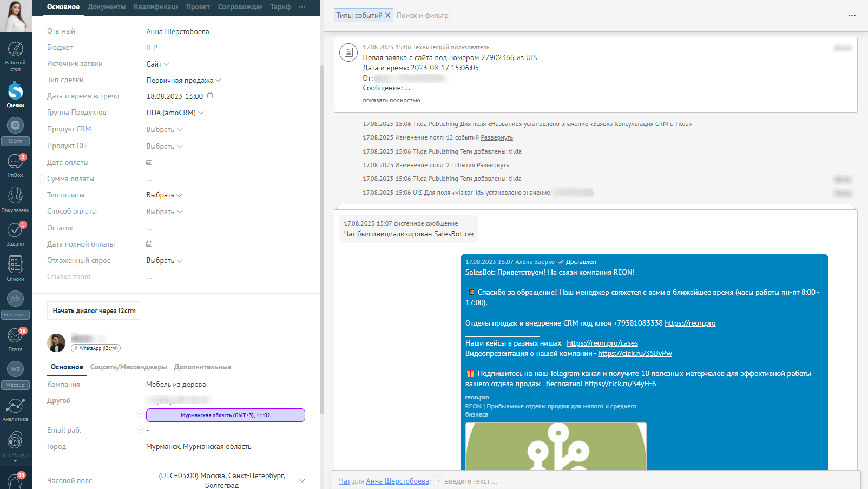Click the user avatar at top left
The width and height of the screenshot is (868, 489).
tap(16, 16)
